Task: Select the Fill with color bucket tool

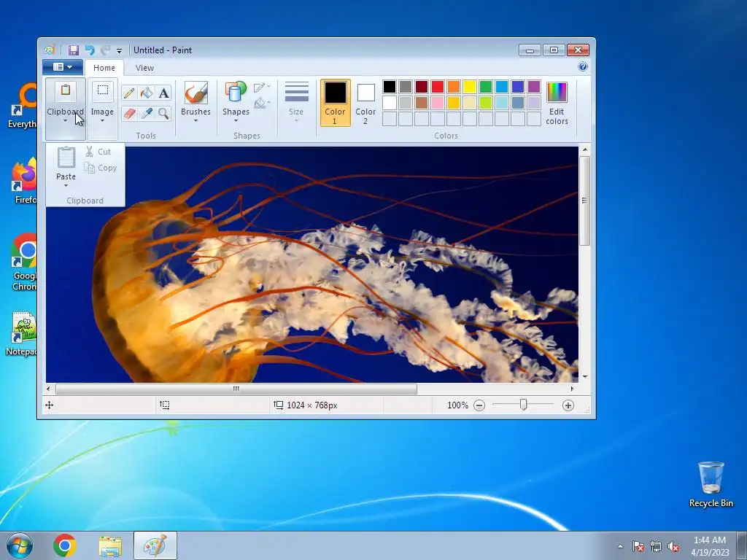Action: [146, 93]
